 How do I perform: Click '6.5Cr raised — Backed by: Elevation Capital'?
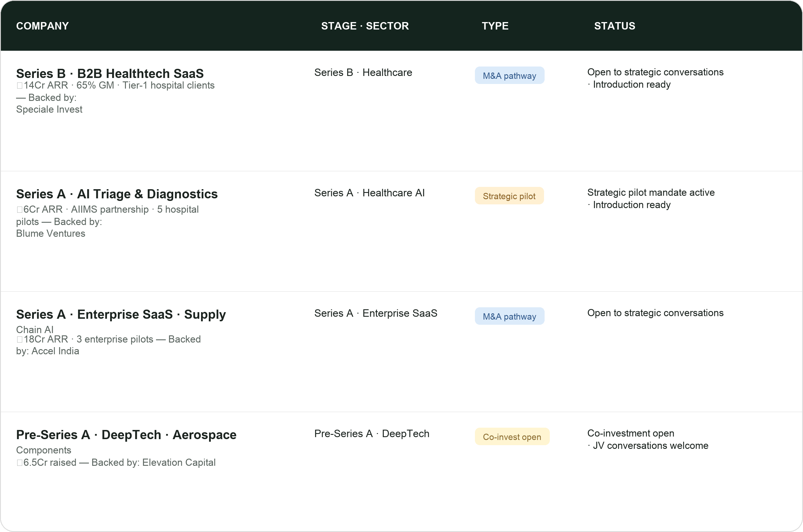click(x=116, y=462)
